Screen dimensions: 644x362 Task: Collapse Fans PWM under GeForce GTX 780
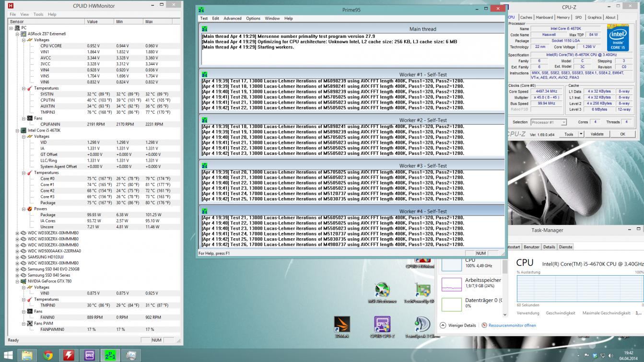click(23, 324)
